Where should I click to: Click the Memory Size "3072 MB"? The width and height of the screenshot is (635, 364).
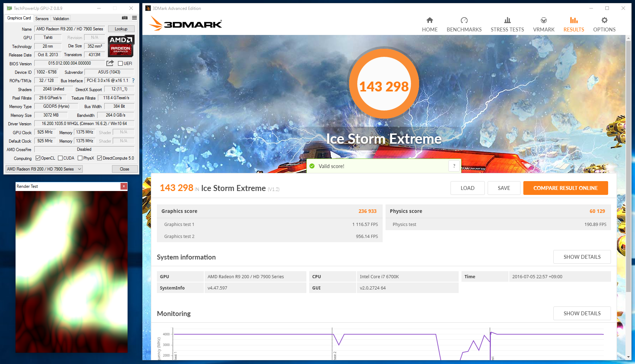point(51,115)
